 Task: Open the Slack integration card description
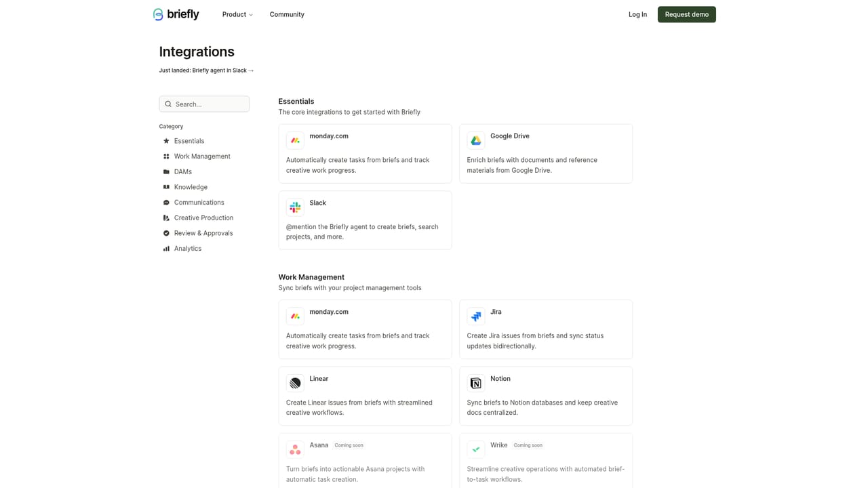click(362, 232)
